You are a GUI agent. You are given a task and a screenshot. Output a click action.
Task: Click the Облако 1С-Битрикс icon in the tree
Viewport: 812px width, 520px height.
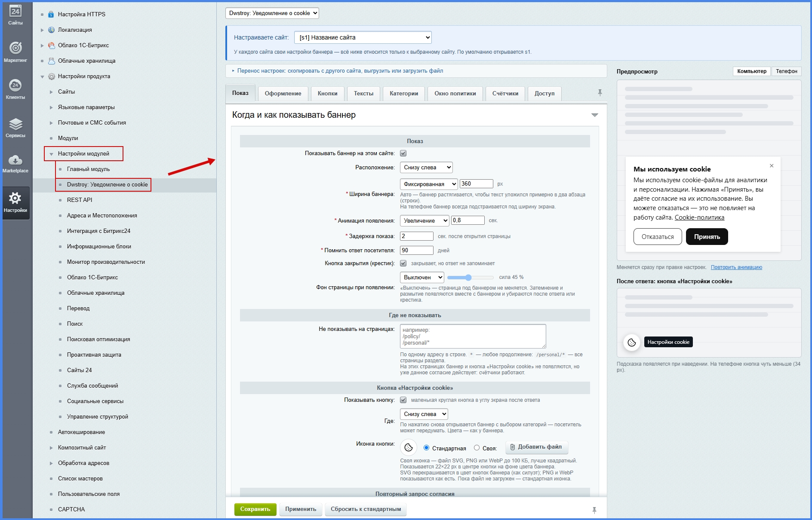51,45
